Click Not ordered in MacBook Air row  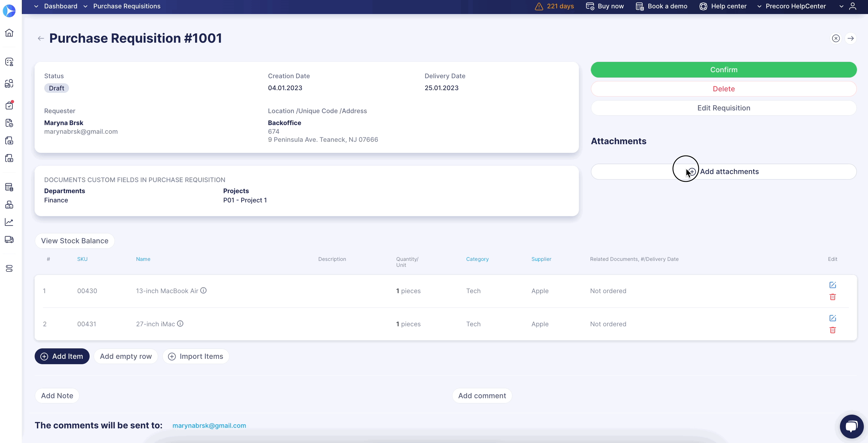click(x=608, y=291)
